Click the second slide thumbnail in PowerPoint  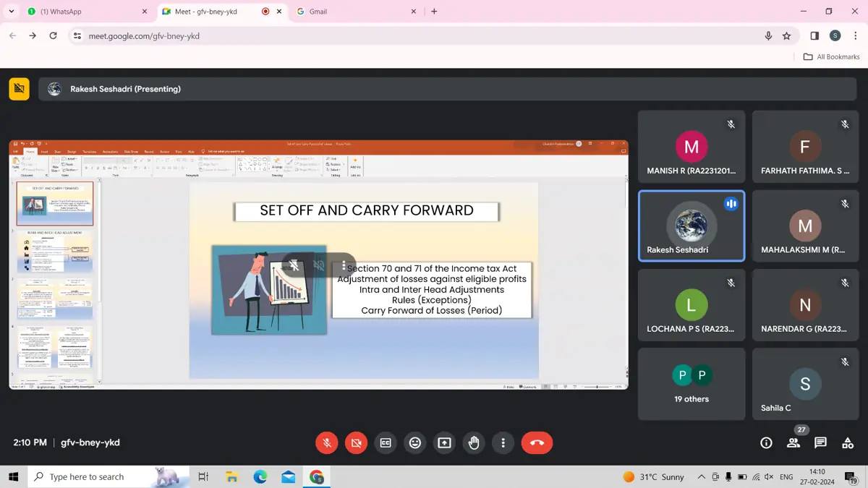(55, 252)
